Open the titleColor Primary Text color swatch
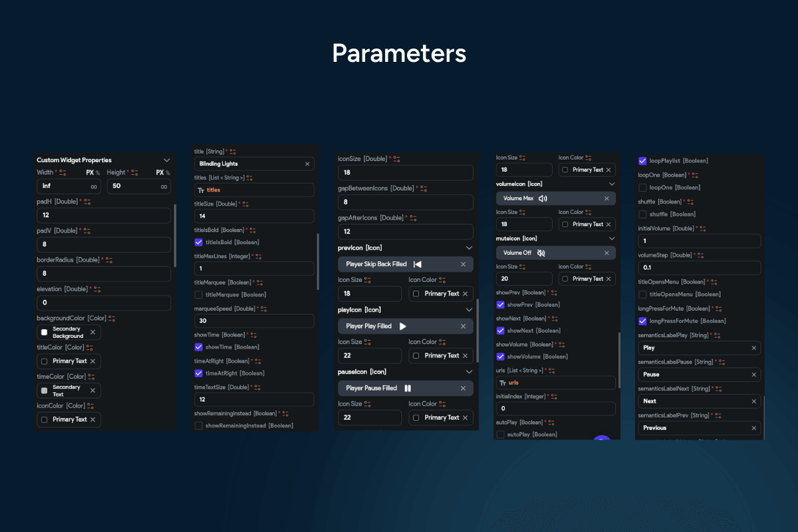 [x=45, y=361]
